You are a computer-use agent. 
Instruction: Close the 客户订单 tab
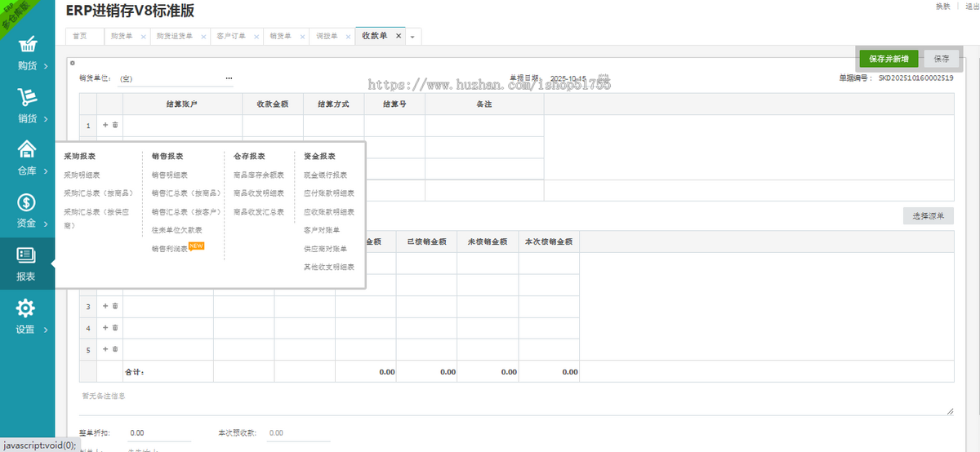coord(256,37)
